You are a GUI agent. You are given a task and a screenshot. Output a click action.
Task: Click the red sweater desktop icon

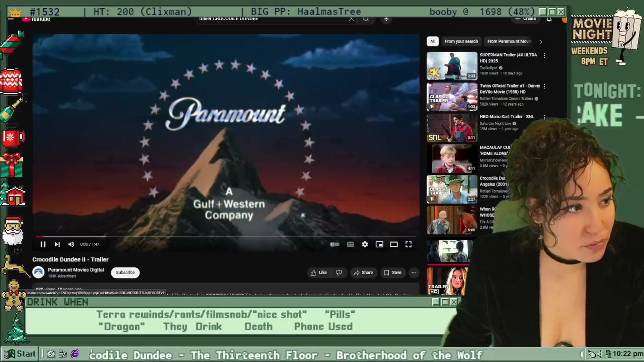(11, 81)
